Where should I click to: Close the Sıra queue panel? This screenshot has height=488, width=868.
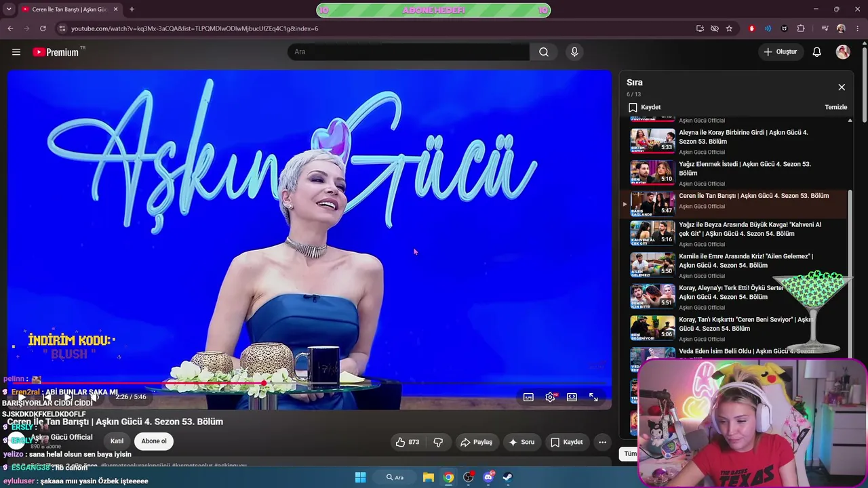(x=842, y=87)
